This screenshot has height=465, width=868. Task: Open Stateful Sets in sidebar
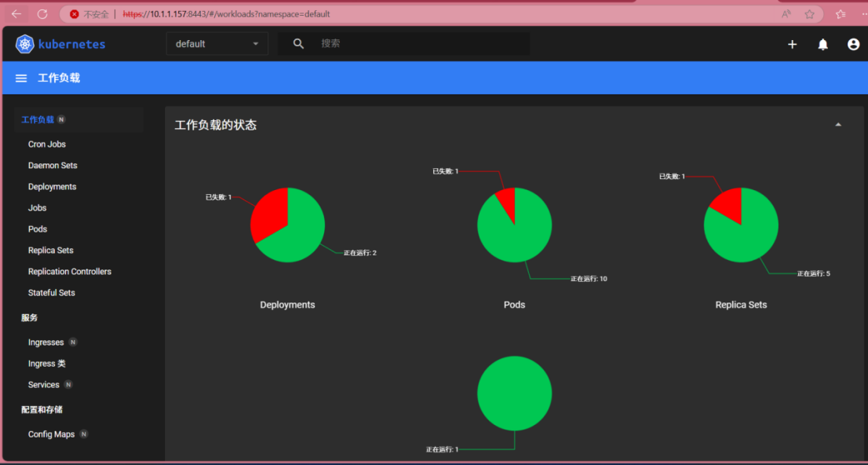coord(52,293)
